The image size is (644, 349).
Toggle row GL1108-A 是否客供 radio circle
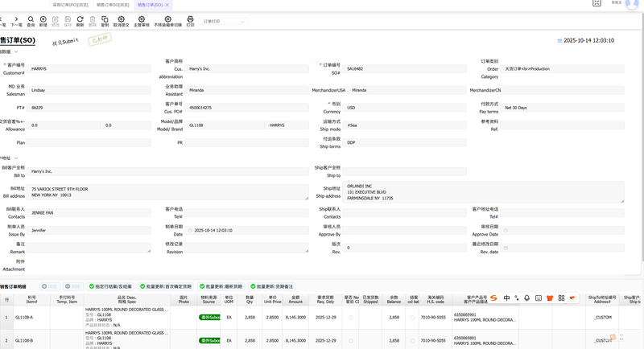click(351, 318)
